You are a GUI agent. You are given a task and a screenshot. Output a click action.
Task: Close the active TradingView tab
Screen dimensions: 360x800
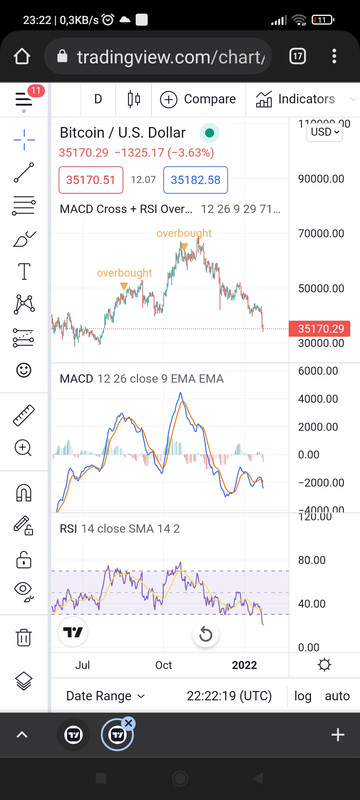coord(129,723)
